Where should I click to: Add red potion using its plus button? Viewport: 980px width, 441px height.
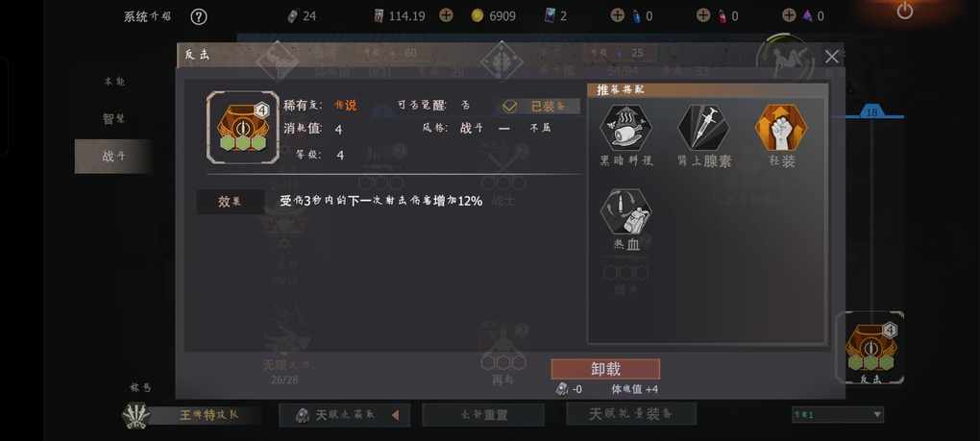[x=703, y=15]
